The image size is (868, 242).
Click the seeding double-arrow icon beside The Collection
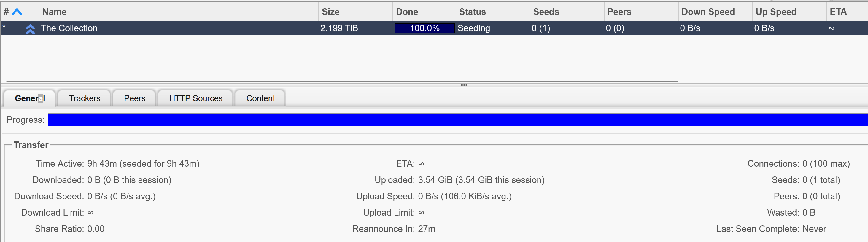pos(30,29)
